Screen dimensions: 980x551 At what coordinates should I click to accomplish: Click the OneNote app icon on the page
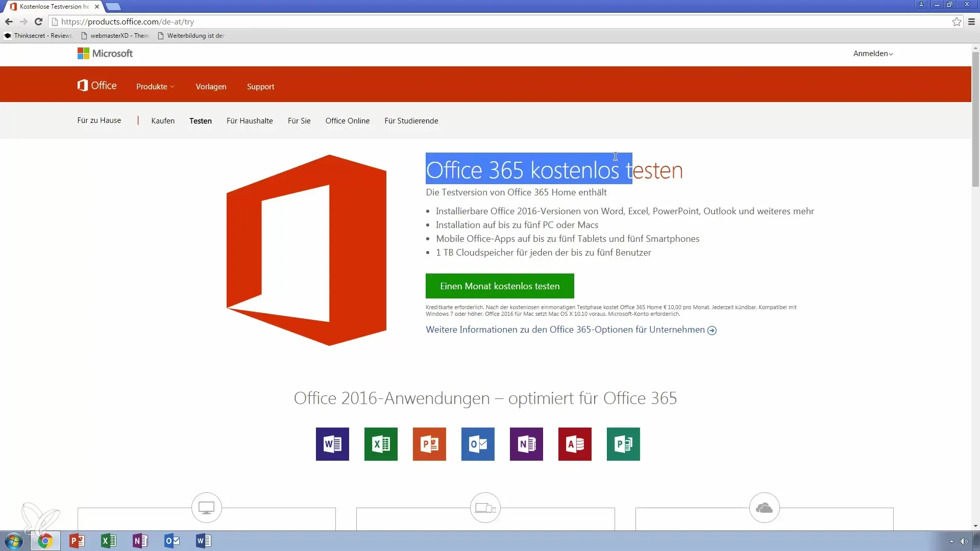[526, 444]
